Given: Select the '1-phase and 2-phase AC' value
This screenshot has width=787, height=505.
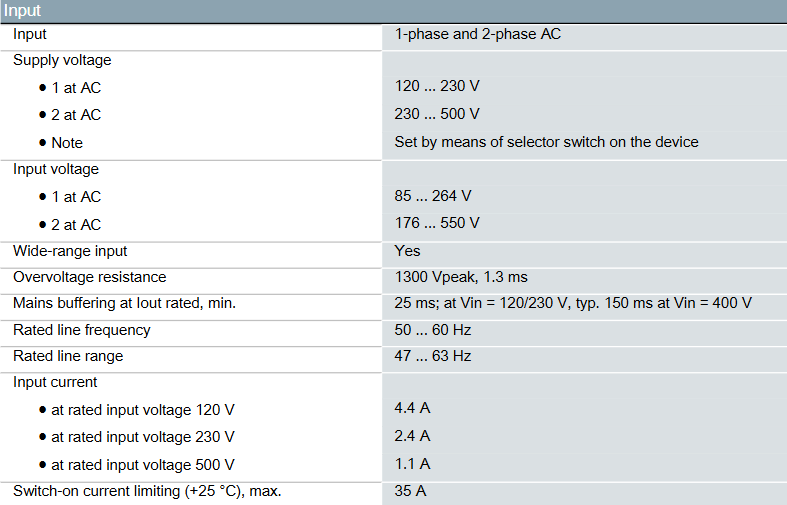Looking at the screenshot, I should tap(478, 34).
